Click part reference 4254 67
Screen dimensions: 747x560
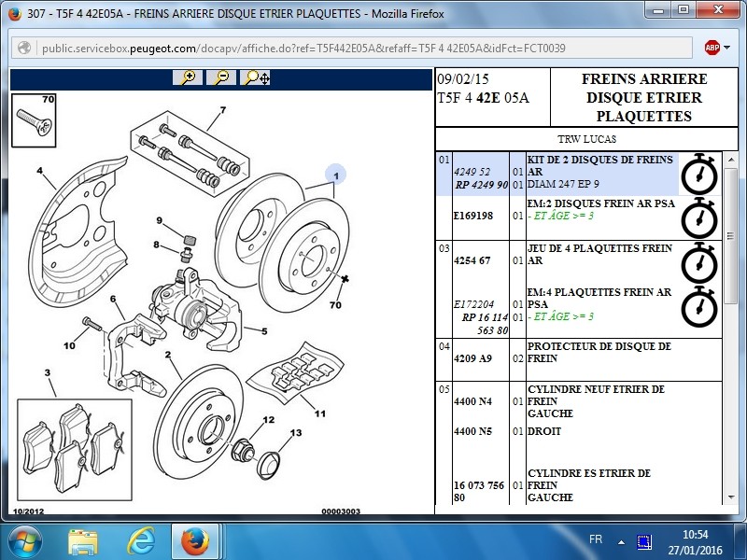[472, 260]
